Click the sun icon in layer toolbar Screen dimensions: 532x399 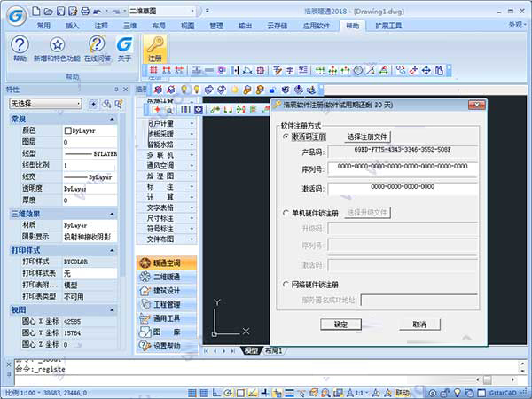pyautogui.click(x=234, y=90)
